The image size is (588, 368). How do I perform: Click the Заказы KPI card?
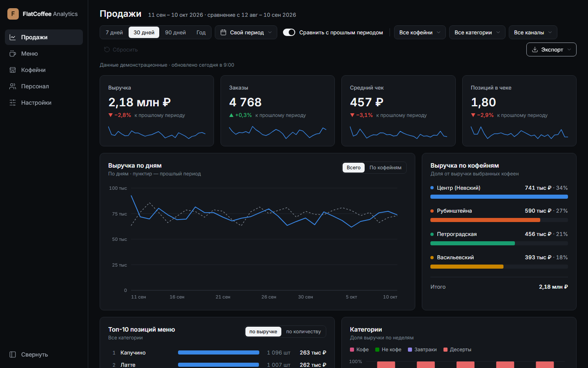click(x=278, y=111)
